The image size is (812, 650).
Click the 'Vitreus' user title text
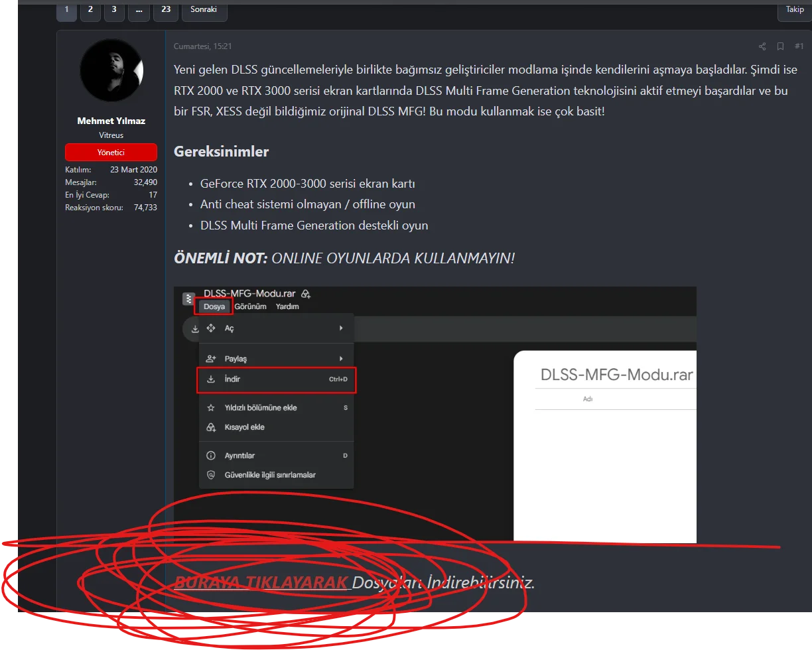click(111, 135)
